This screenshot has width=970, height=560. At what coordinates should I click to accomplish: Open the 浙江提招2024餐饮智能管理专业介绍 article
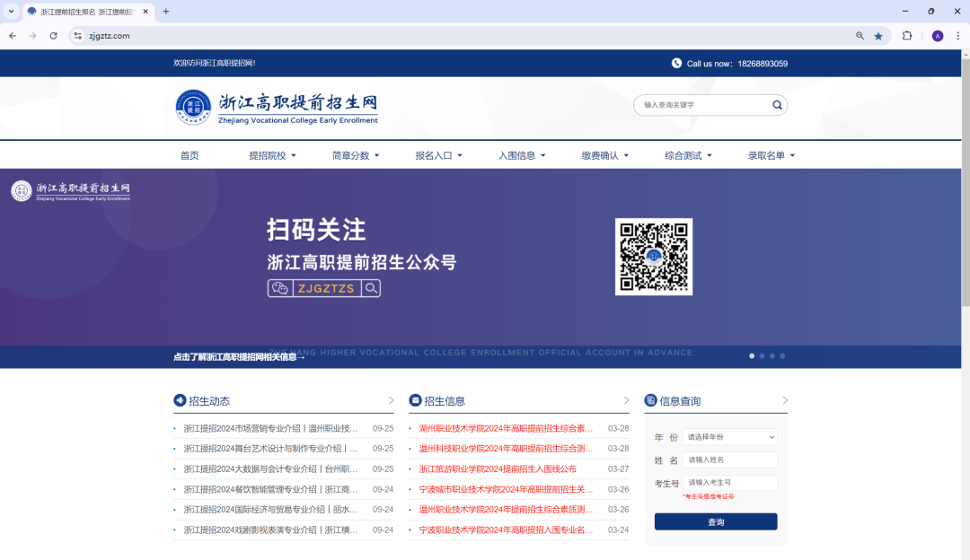(x=270, y=489)
